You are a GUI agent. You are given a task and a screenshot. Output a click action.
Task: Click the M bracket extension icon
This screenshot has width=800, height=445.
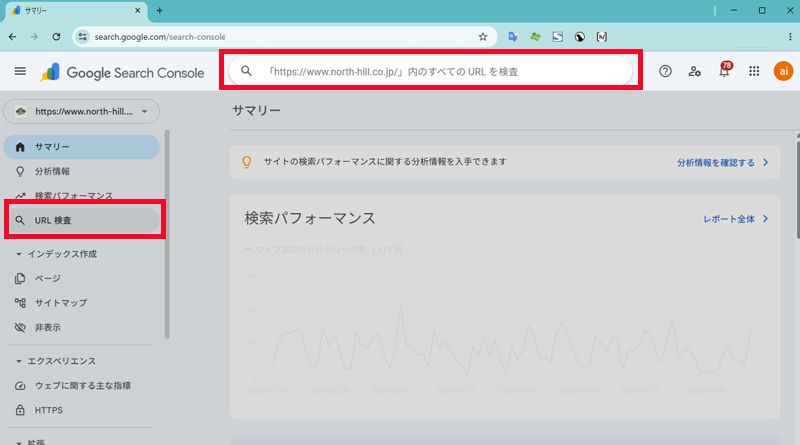(x=602, y=37)
